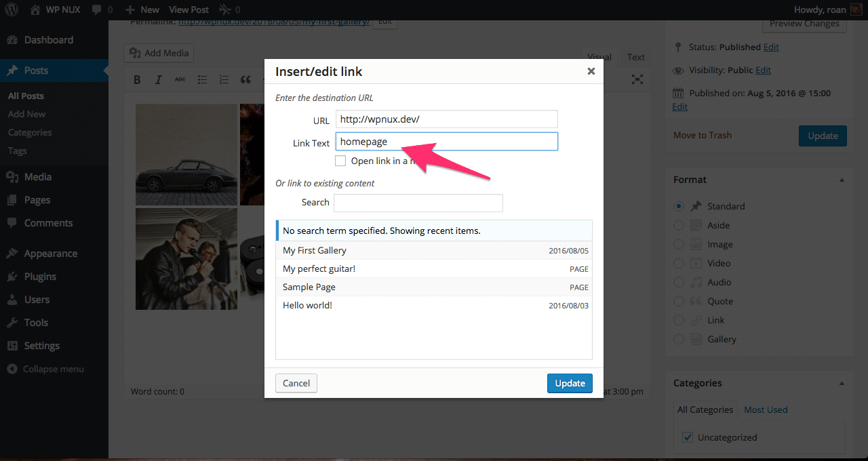Screen dimensions: 868x461
Task: Select the Aside post format
Action: (679, 225)
